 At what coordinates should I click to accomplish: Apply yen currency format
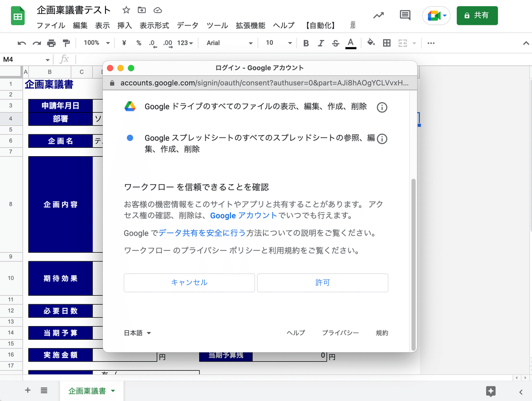(124, 43)
